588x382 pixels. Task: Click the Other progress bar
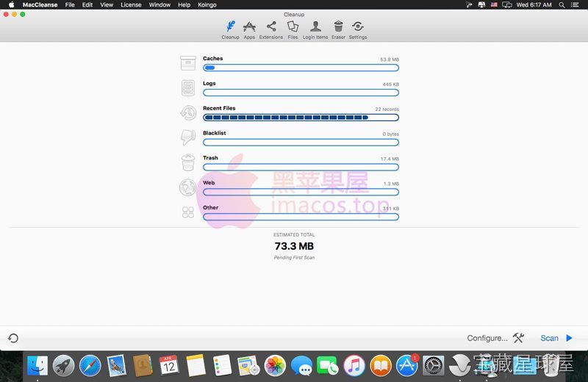coord(301,217)
